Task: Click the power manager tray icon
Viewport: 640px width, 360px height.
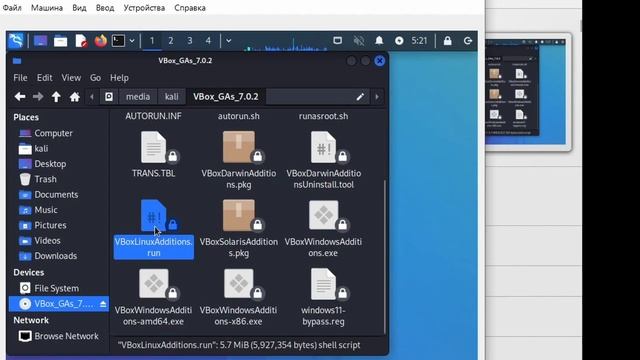Action: pos(399,41)
